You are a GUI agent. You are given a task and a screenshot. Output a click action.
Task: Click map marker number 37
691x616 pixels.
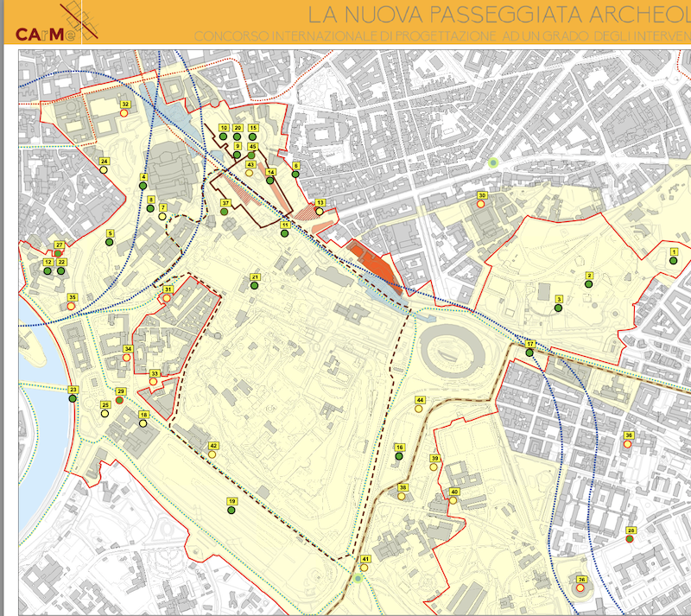pos(225,212)
